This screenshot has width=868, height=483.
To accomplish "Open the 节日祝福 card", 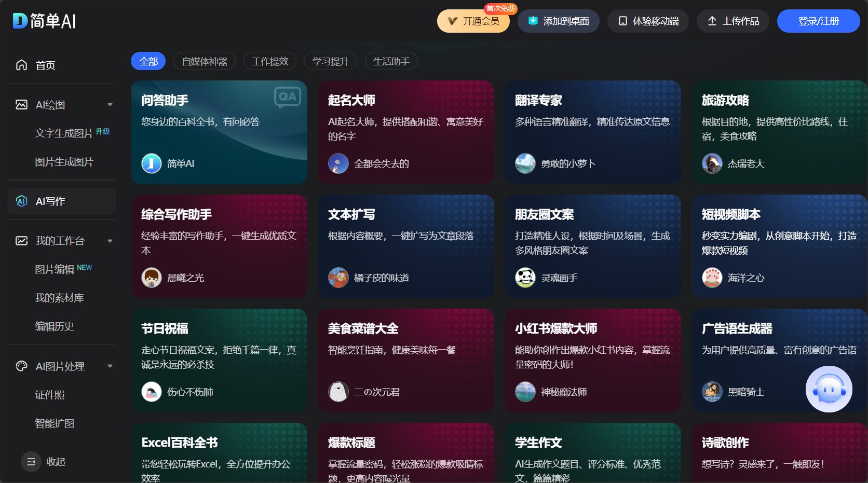I will pyautogui.click(x=219, y=361).
